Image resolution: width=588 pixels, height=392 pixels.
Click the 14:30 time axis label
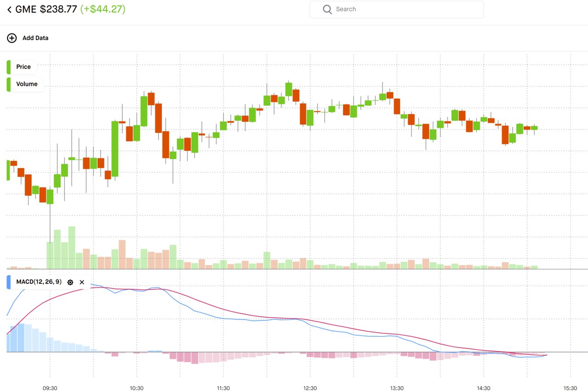pyautogui.click(x=484, y=388)
